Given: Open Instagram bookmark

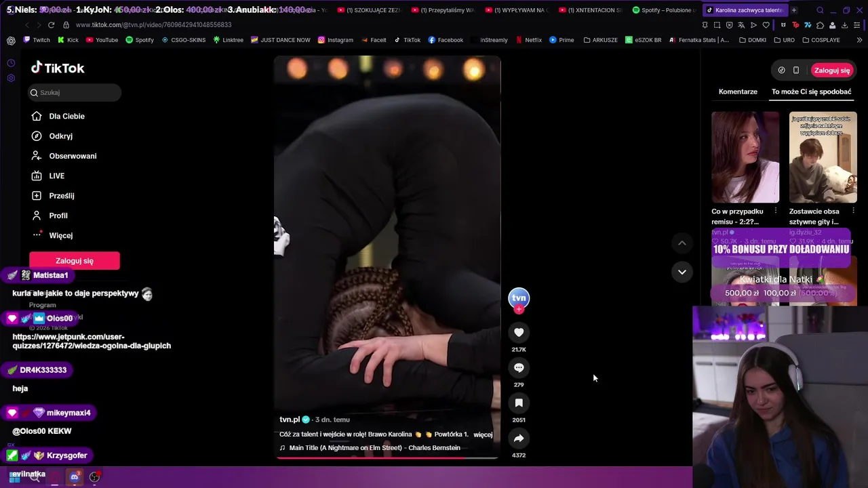Looking at the screenshot, I should tap(335, 40).
